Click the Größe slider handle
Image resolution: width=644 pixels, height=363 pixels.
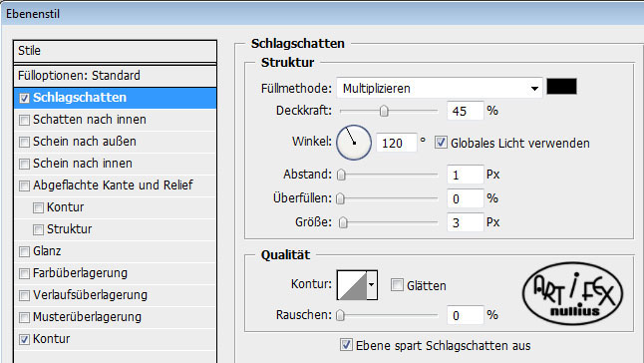[x=343, y=222]
